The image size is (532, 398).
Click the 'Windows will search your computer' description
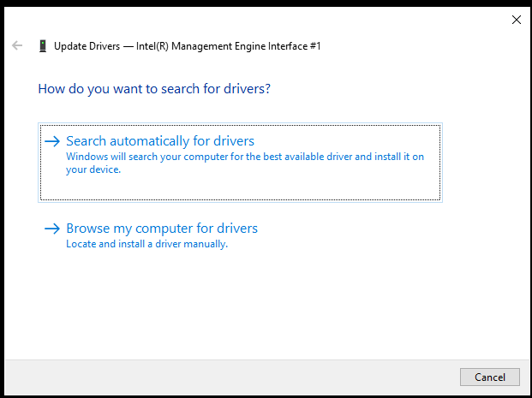[x=245, y=157]
